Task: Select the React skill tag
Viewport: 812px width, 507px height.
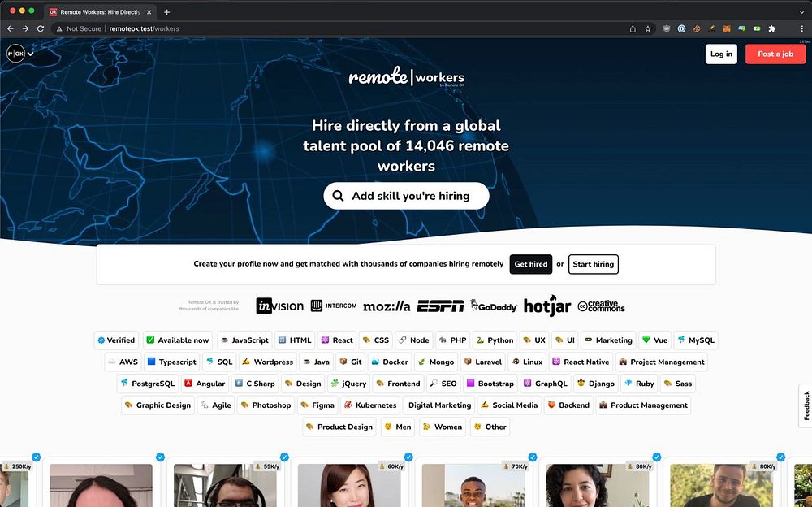Action: click(x=337, y=340)
